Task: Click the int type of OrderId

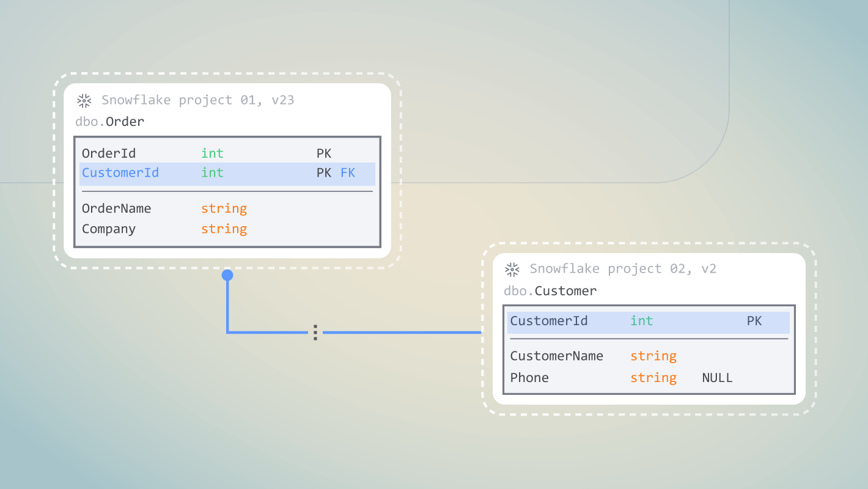Action: click(x=212, y=153)
